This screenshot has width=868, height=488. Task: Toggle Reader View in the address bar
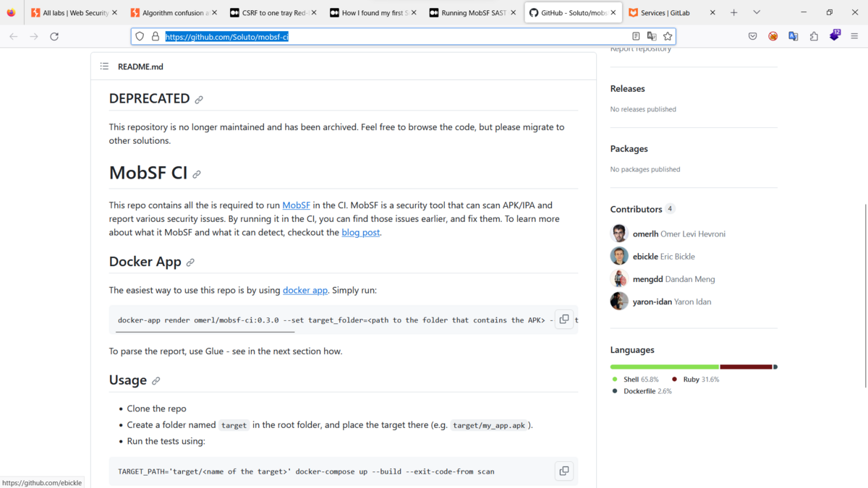click(x=636, y=35)
